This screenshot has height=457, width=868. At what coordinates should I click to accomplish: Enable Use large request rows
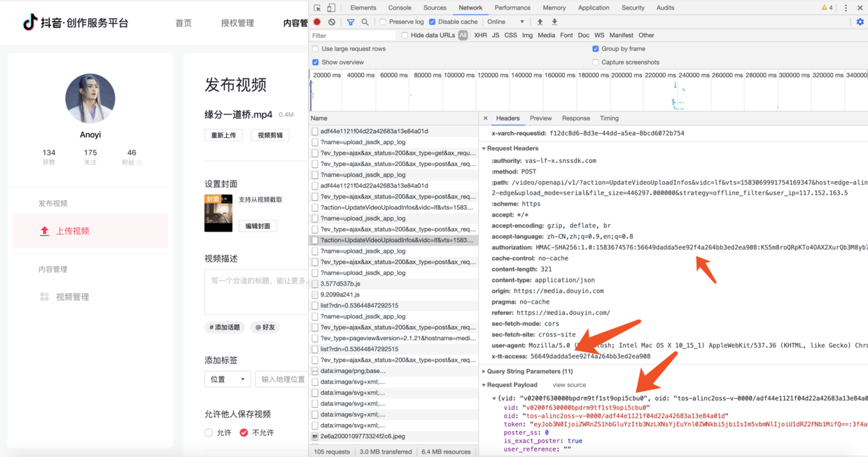pos(316,49)
